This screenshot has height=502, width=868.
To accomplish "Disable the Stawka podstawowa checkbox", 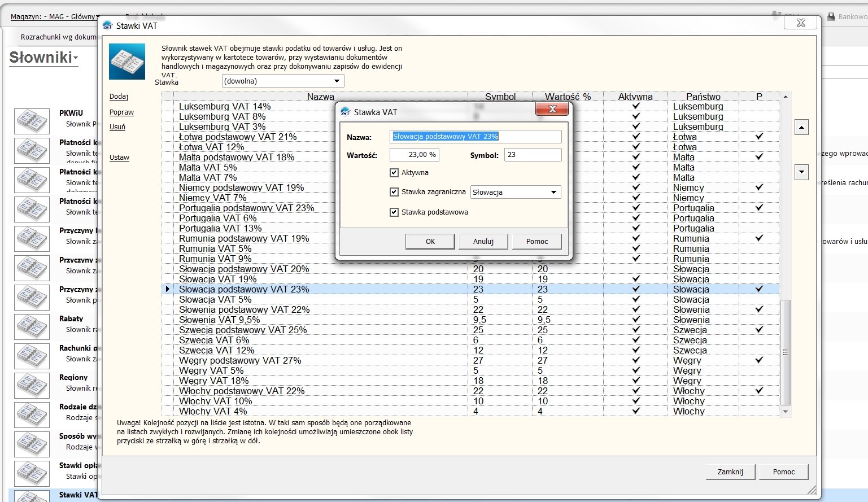I will tap(394, 212).
